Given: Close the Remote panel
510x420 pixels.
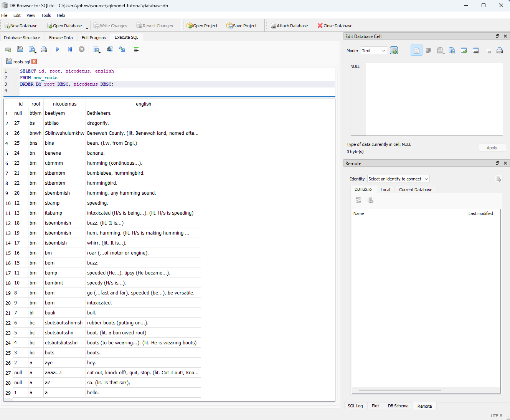Looking at the screenshot, I should point(505,163).
